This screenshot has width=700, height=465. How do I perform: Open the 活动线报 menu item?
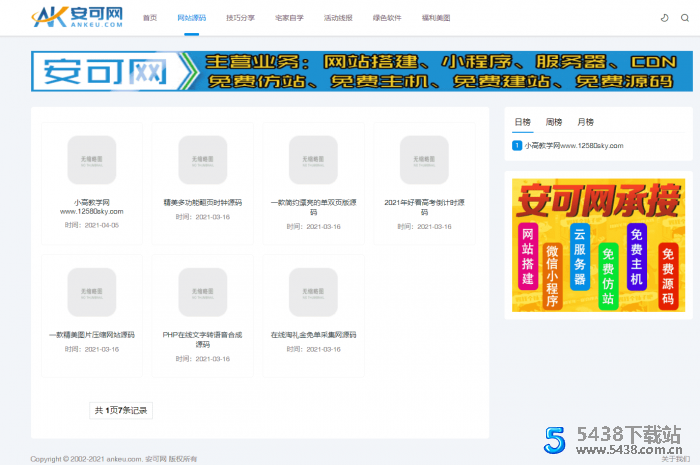pyautogui.click(x=338, y=18)
